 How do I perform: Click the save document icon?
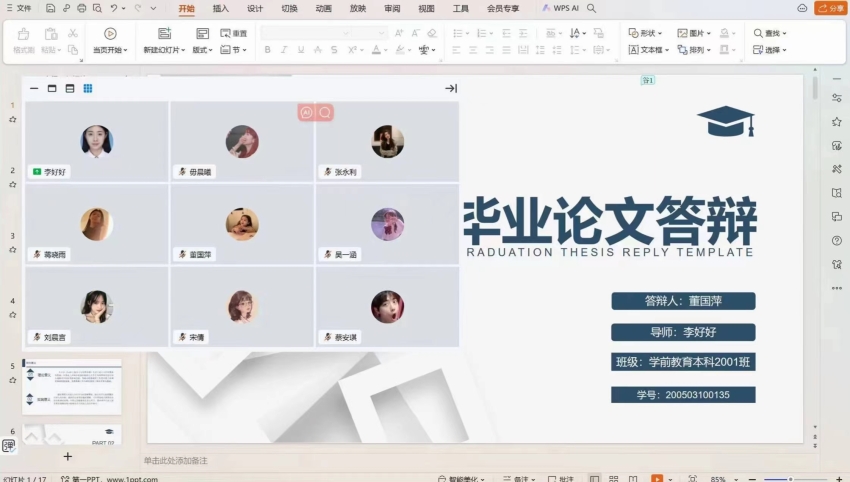click(50, 8)
